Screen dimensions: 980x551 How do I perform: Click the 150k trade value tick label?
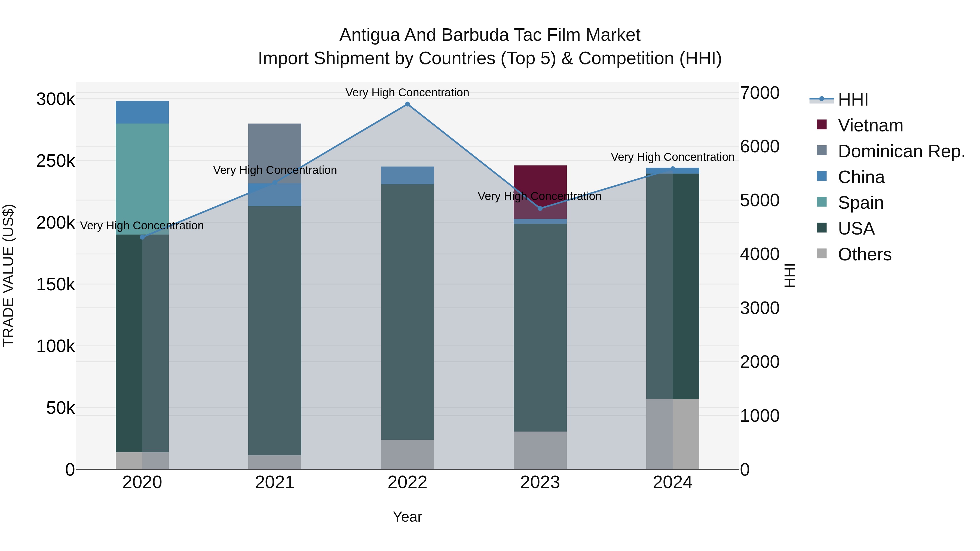[x=56, y=284]
